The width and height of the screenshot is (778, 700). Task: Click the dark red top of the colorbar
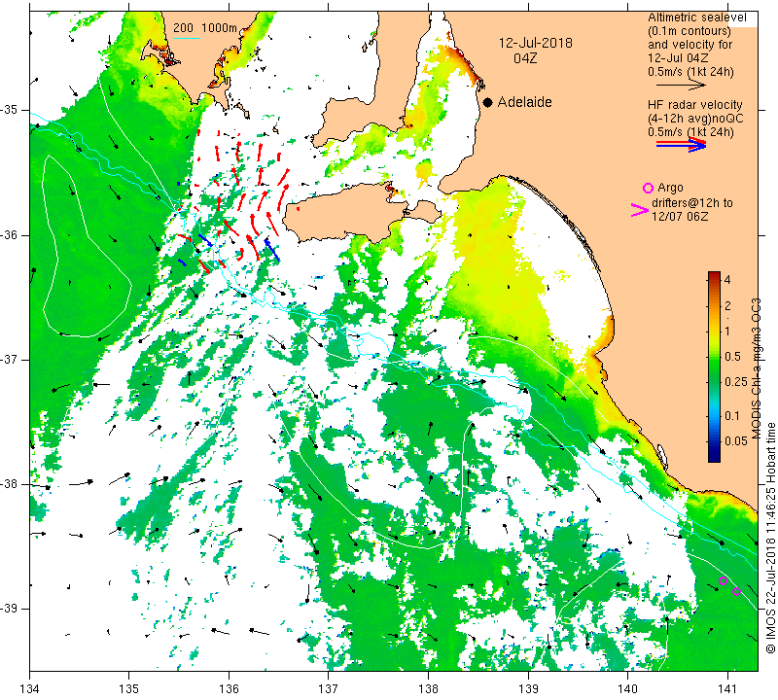pos(714,274)
